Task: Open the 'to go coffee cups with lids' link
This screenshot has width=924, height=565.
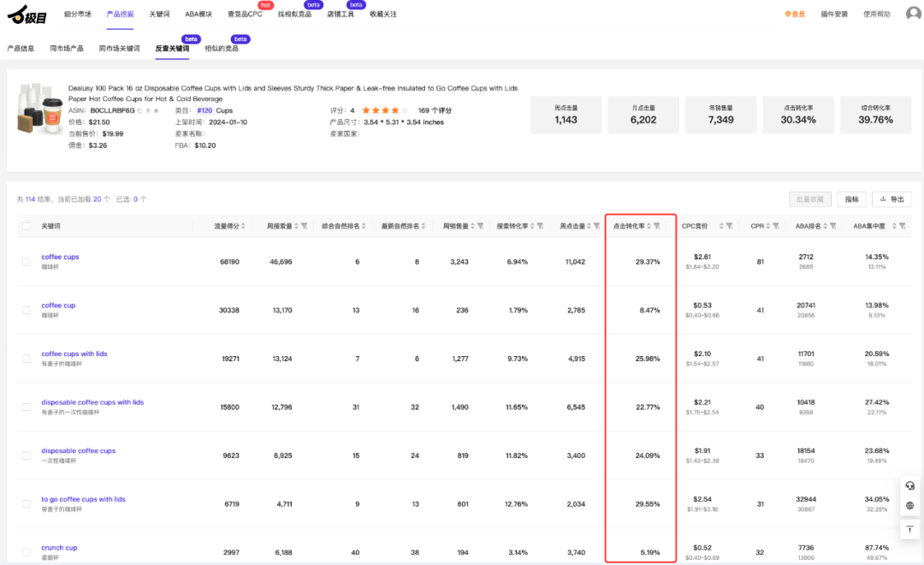Action: click(83, 499)
